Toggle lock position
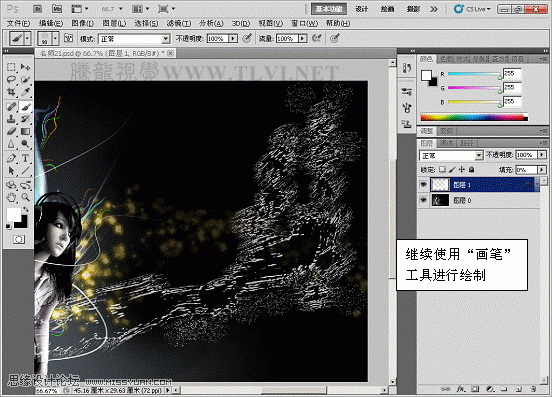 462,170
